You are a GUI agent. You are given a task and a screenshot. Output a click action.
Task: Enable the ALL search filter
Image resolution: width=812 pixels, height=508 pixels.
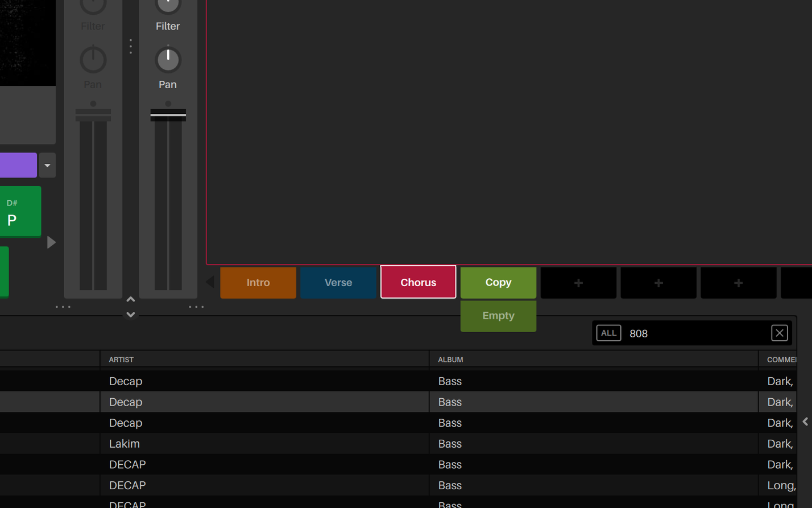point(608,333)
